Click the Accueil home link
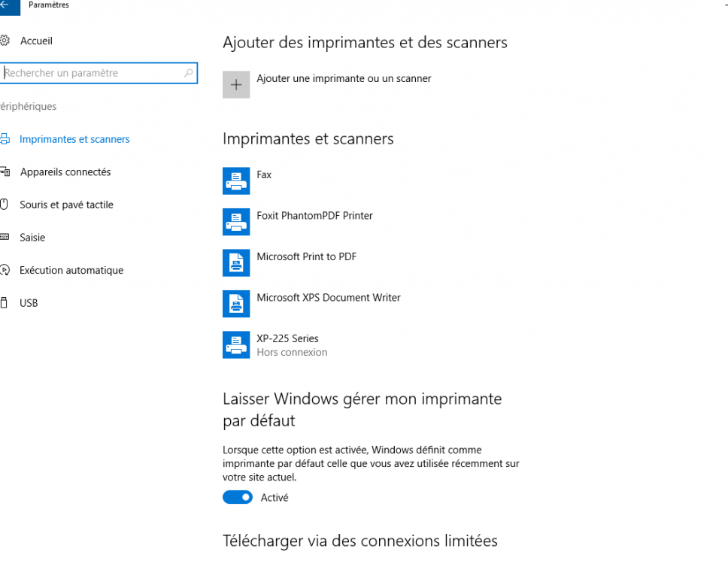The image size is (728, 564). [x=36, y=41]
